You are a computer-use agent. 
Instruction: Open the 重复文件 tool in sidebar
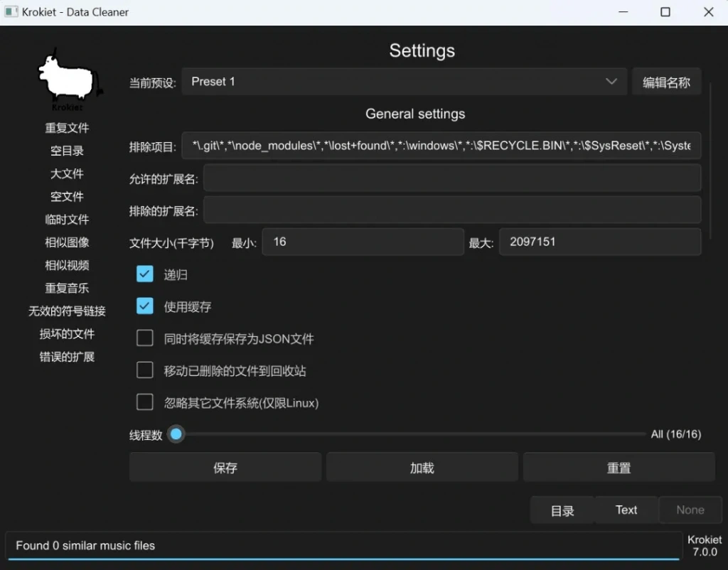(67, 128)
